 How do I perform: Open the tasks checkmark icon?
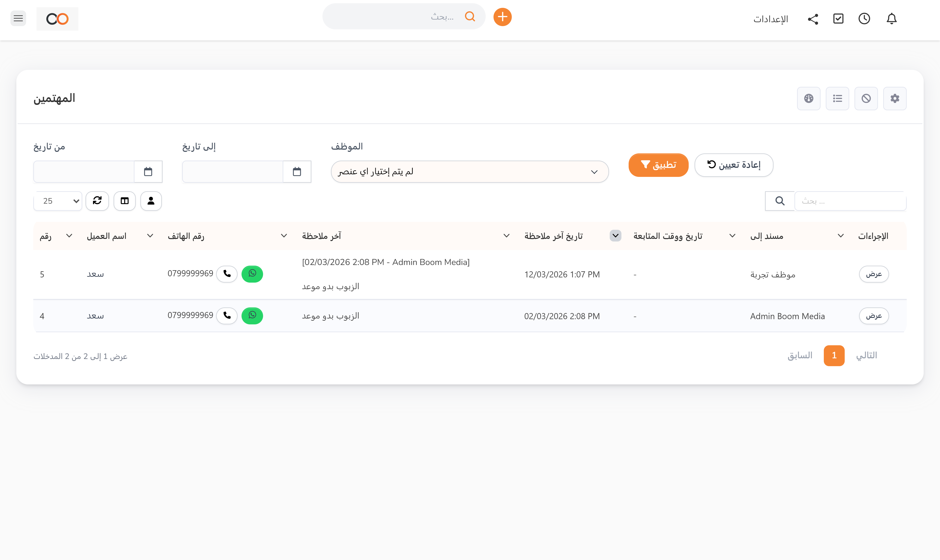838,18
